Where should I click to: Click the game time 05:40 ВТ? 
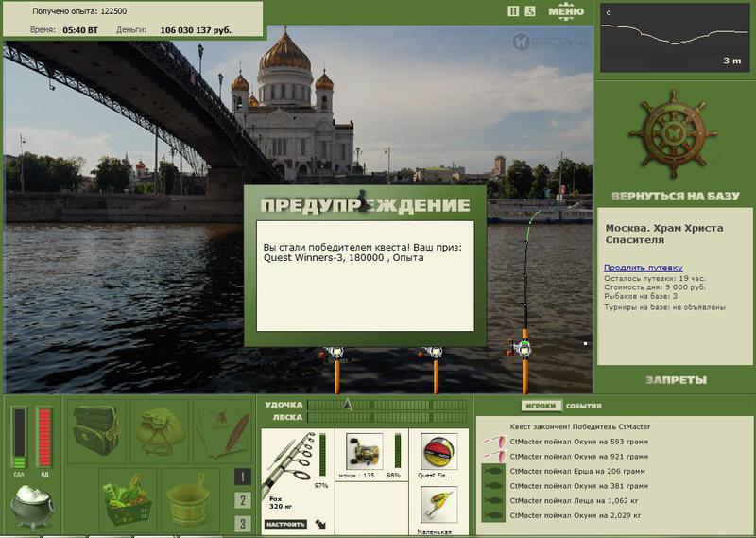coord(80,30)
